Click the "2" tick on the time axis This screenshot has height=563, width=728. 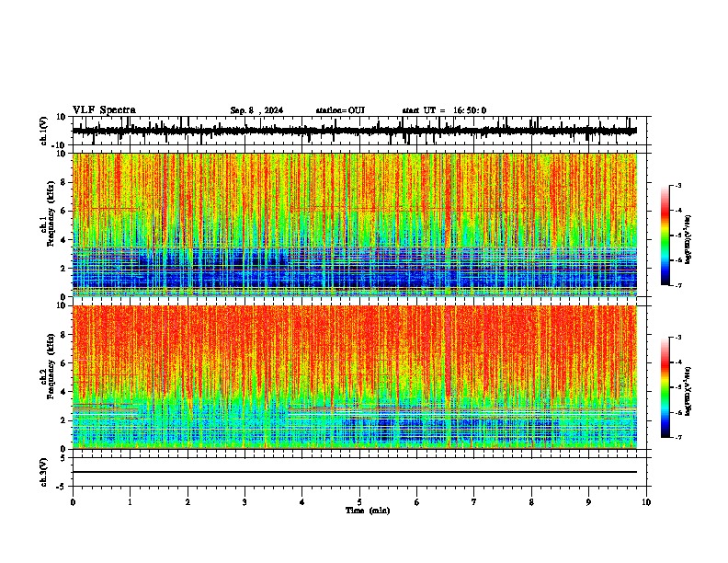(x=188, y=502)
